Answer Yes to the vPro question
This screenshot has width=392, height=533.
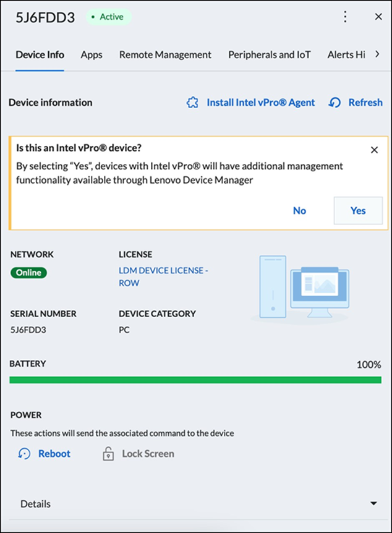click(x=358, y=210)
